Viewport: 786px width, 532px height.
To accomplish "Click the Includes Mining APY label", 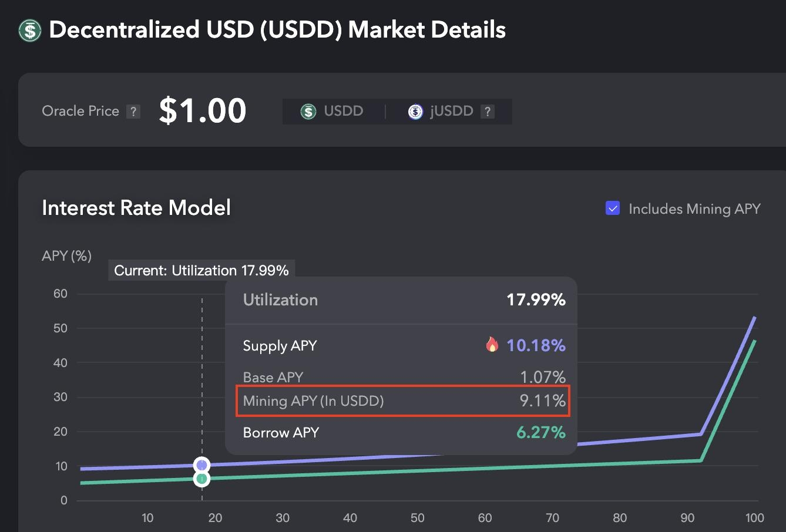I will (694, 209).
